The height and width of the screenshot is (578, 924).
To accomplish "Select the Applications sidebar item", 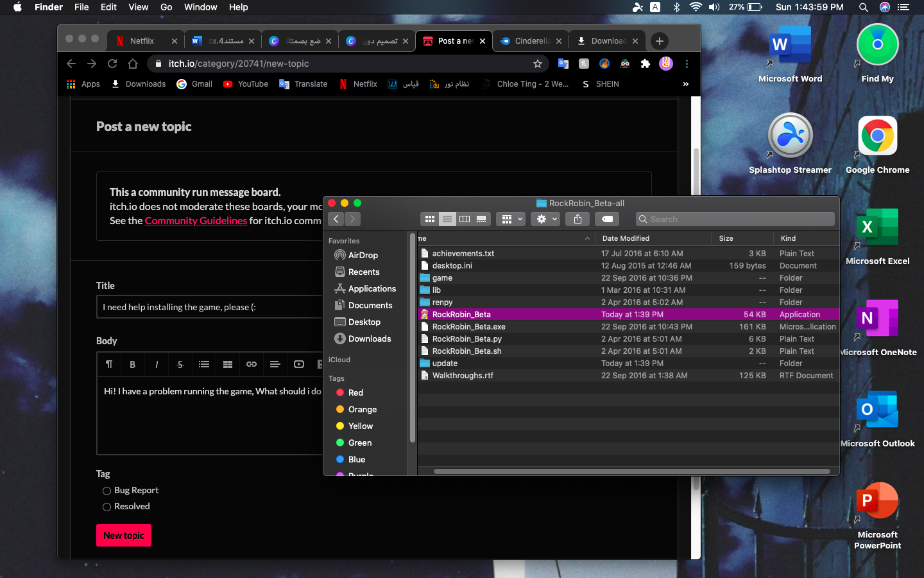I will (x=365, y=289).
